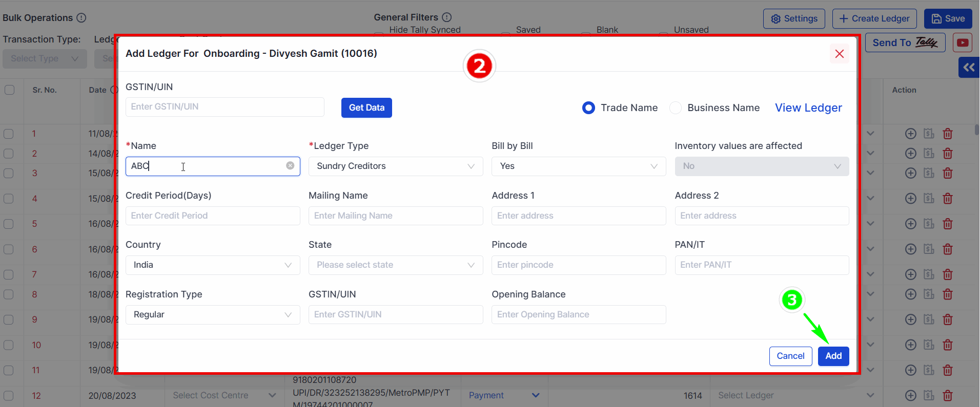The height and width of the screenshot is (407, 980).
Task: Select the Trade Name radio button
Action: tap(588, 108)
